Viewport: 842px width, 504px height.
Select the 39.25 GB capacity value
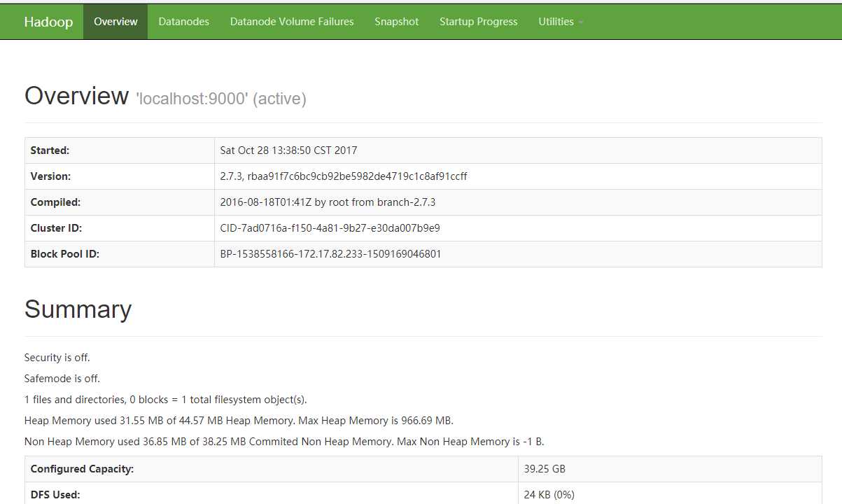(x=545, y=469)
